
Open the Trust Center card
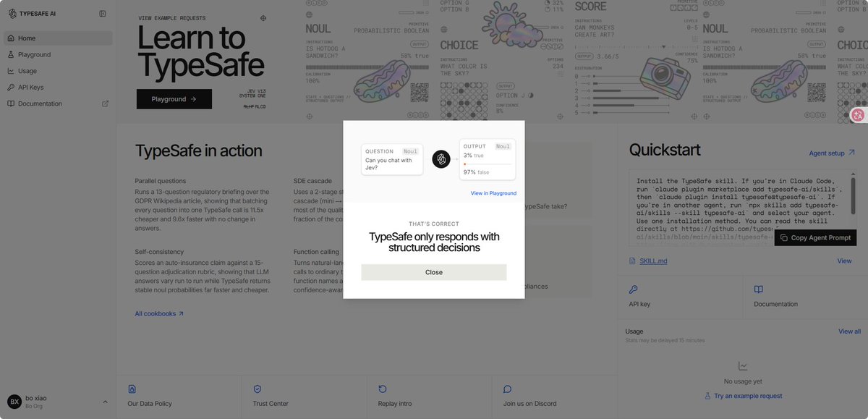pyautogui.click(x=304, y=395)
